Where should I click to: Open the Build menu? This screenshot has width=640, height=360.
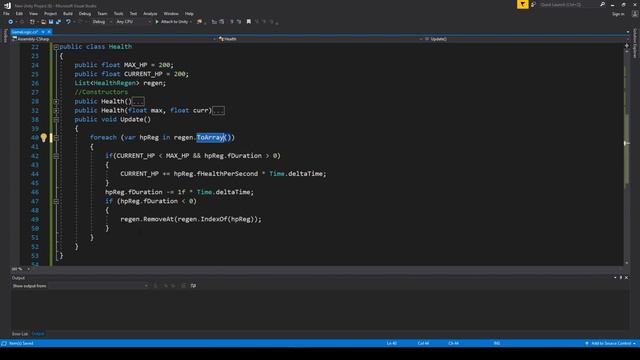pyautogui.click(x=68, y=14)
